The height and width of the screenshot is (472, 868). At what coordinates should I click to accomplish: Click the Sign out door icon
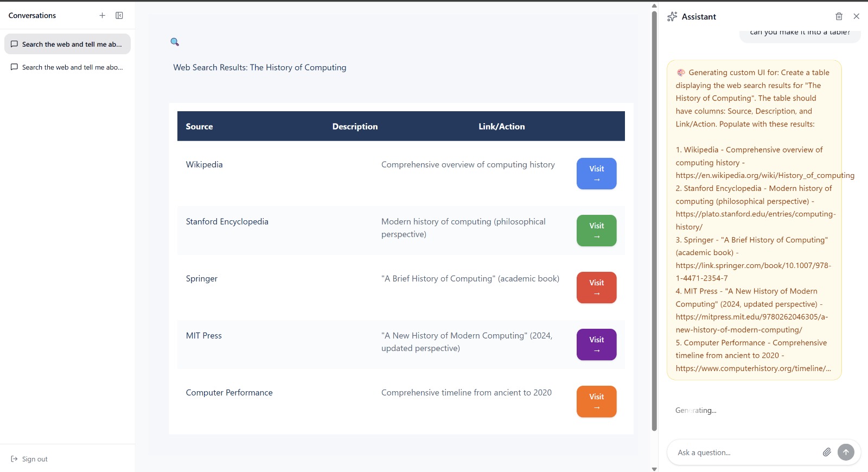point(15,459)
